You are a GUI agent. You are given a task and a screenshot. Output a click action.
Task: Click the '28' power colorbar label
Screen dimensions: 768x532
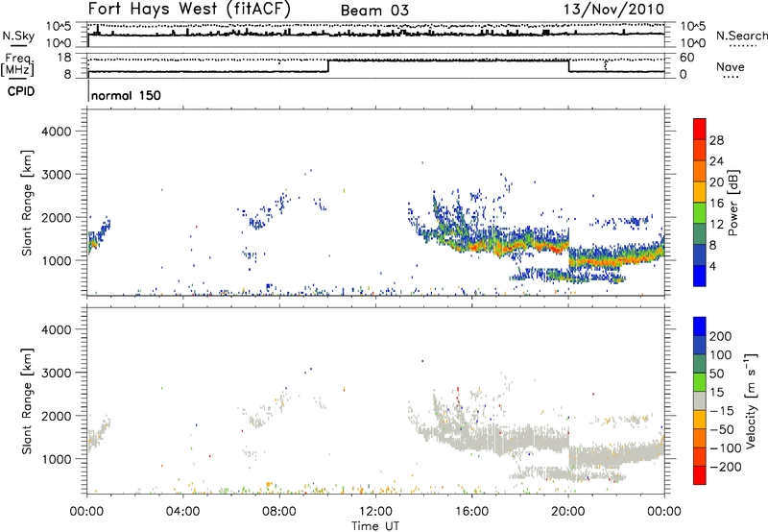click(x=716, y=140)
